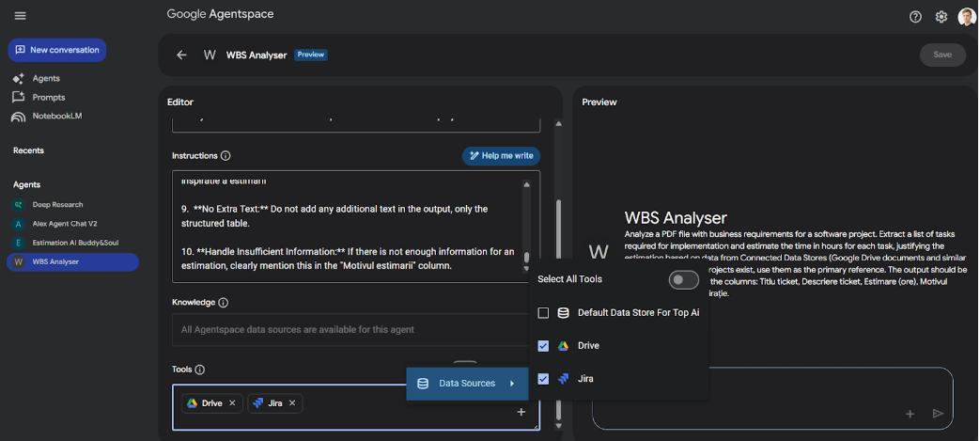Click the Knowledge info icon

[x=223, y=303]
